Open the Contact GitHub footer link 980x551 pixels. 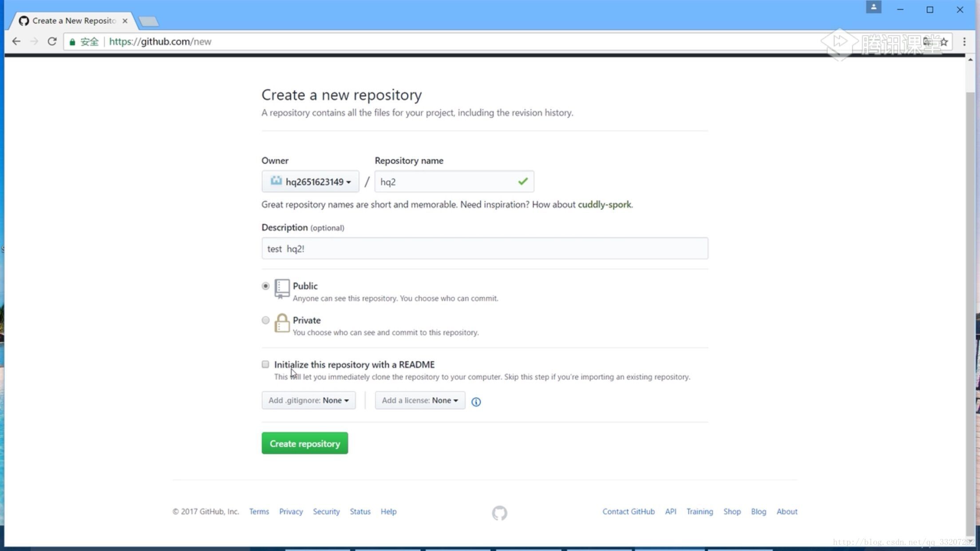pos(628,512)
